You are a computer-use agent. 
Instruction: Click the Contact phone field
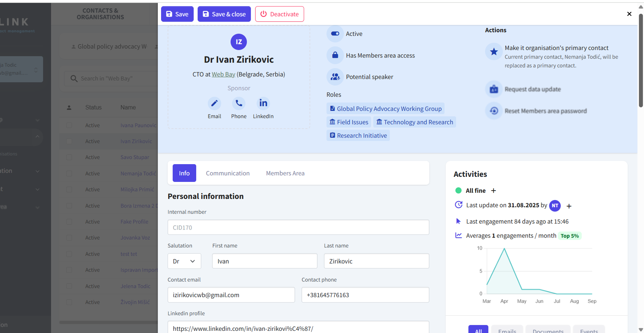(x=365, y=295)
